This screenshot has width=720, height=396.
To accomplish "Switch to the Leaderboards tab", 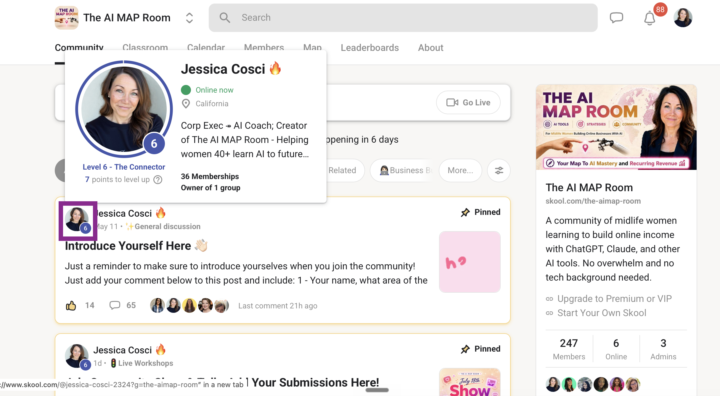I will coord(370,48).
